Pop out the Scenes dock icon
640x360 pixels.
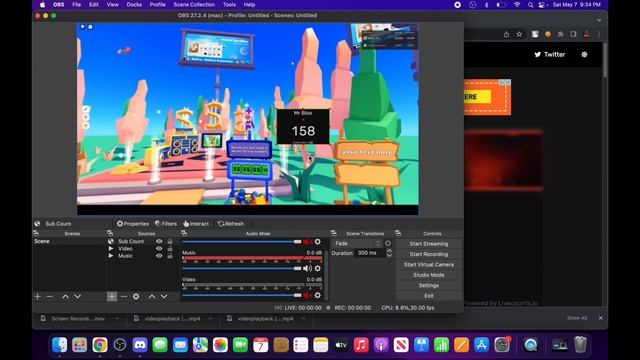point(36,233)
